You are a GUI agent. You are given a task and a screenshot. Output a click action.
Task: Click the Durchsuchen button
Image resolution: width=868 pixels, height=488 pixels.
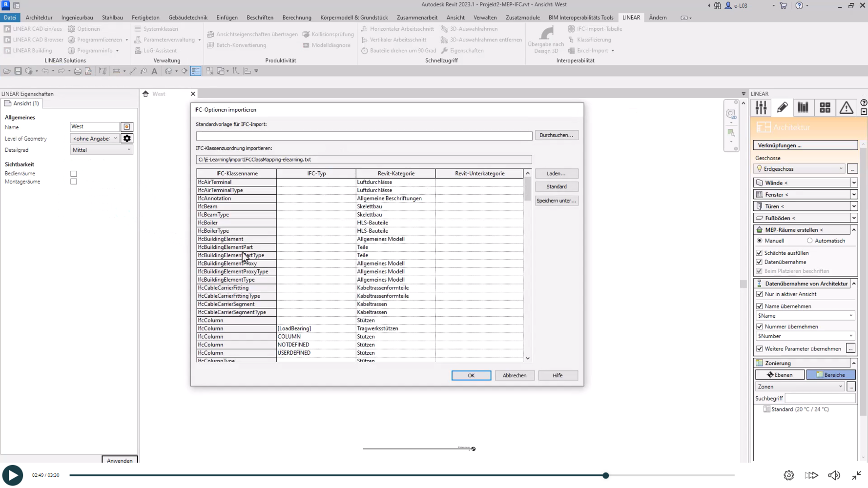point(556,135)
